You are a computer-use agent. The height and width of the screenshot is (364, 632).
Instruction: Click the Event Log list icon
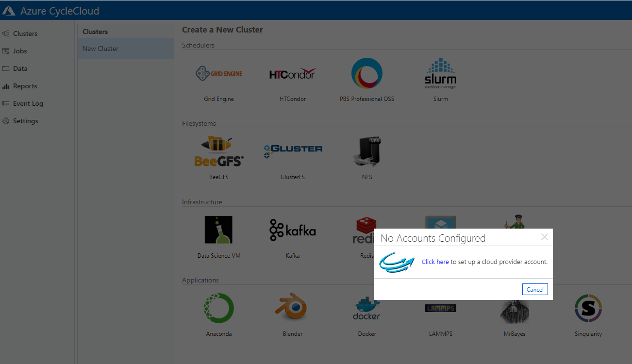[6, 103]
